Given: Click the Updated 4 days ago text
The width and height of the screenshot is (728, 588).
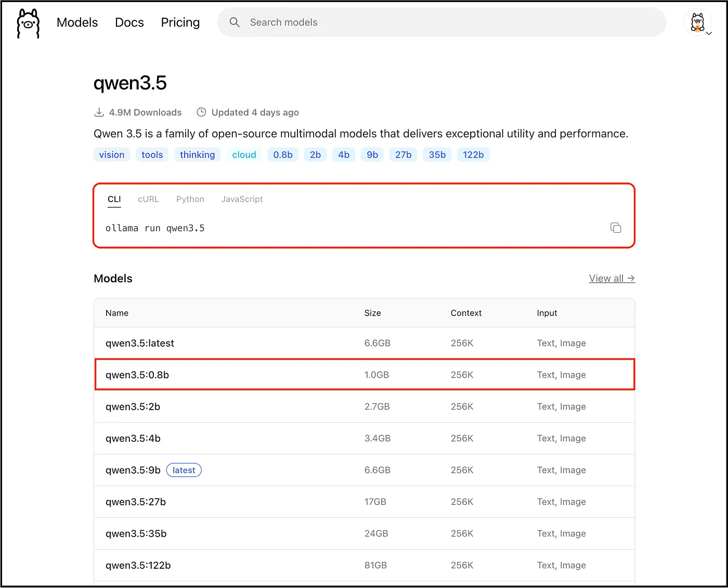Looking at the screenshot, I should point(255,112).
